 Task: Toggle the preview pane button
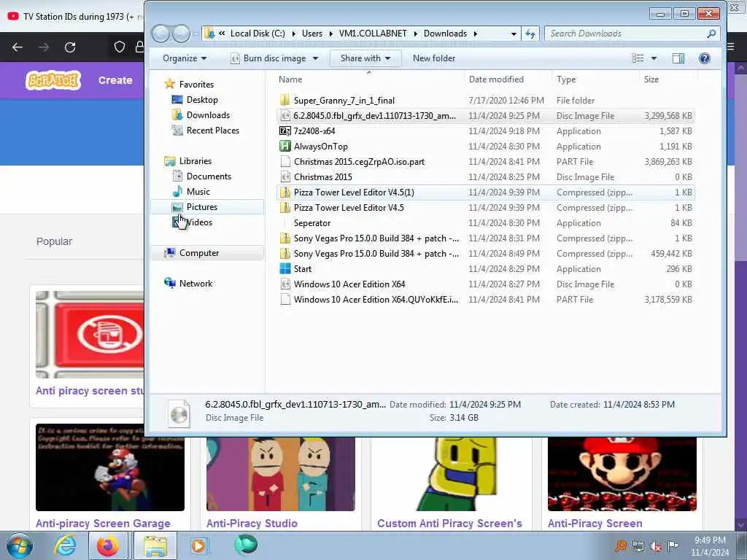tap(678, 58)
